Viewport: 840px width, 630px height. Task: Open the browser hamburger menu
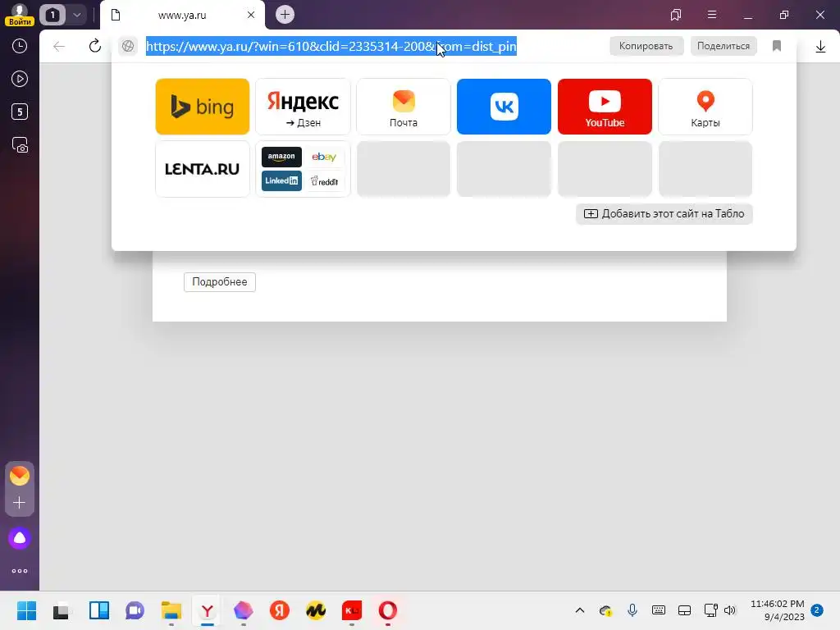coord(712,15)
